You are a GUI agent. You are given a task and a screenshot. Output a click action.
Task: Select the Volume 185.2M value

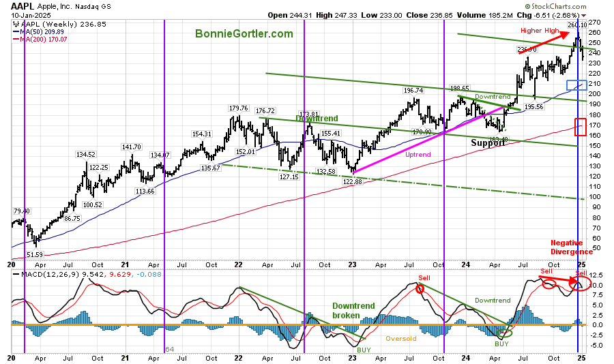point(485,15)
